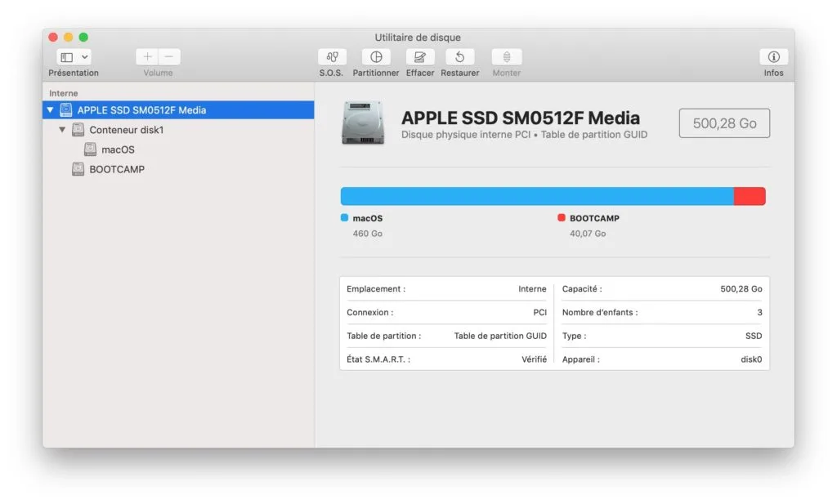Click the APPLE SSD disk icon in the sidebar
The width and height of the screenshot is (837, 504).
[x=65, y=109]
